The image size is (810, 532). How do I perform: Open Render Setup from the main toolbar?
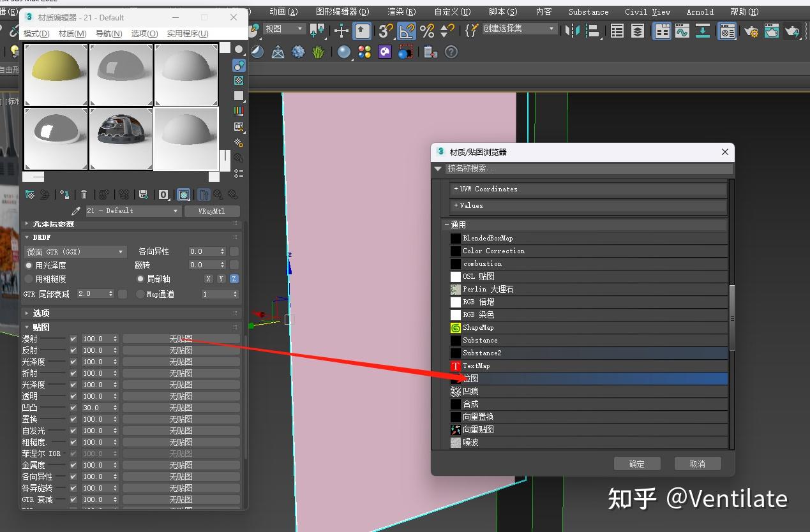751,31
